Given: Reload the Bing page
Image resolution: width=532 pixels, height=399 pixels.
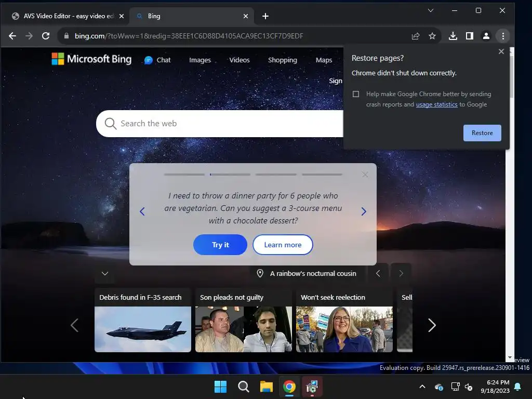Looking at the screenshot, I should pos(46,36).
